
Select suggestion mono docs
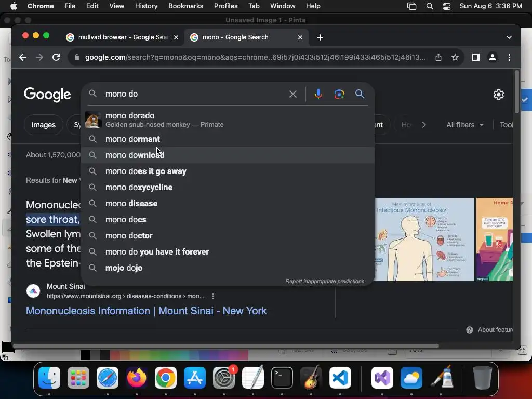[228, 220]
